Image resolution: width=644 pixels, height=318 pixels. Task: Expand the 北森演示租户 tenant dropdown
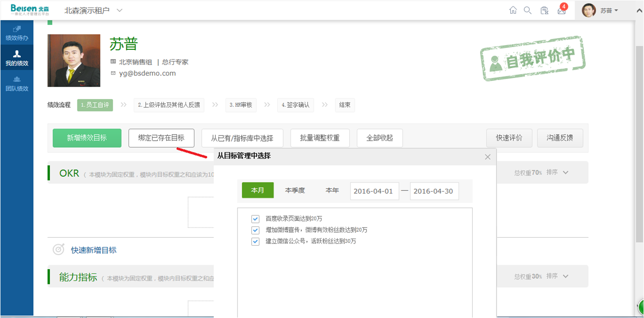point(119,10)
